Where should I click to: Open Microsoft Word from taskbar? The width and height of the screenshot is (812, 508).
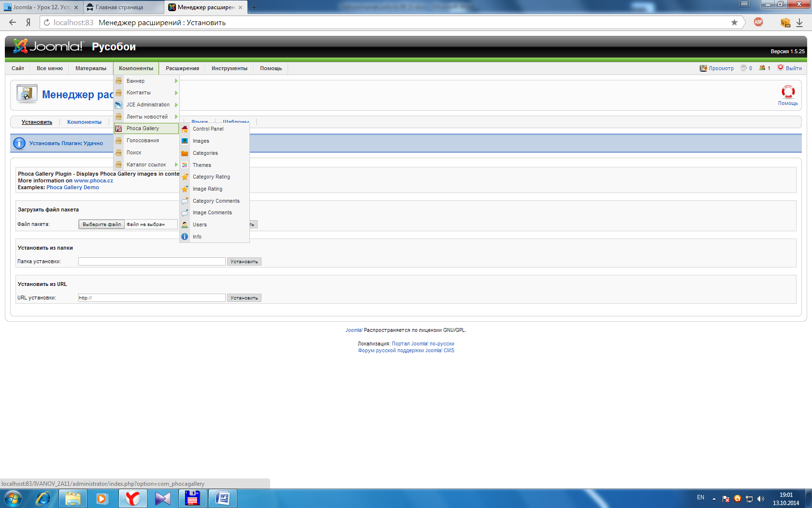tap(223, 498)
